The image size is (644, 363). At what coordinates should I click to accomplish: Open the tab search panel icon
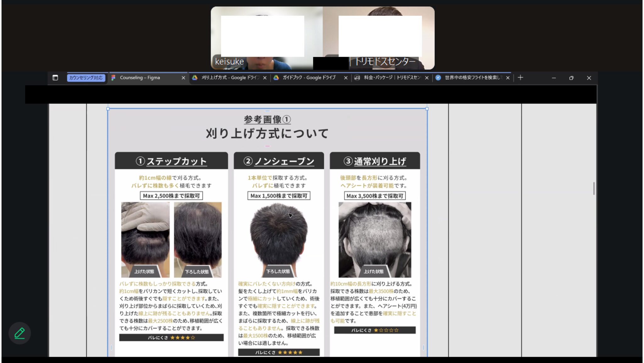55,78
